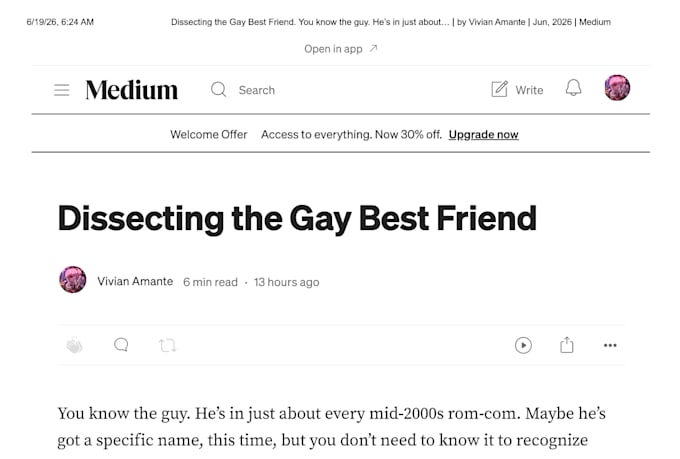Share this story
The image size is (680, 459).
tap(566, 345)
